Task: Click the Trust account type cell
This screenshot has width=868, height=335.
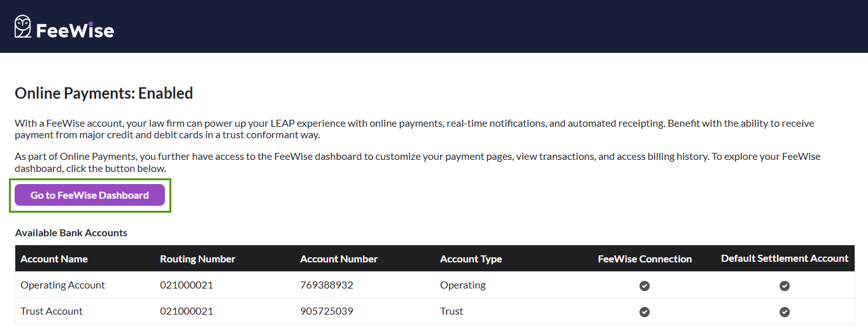Action: (452, 311)
